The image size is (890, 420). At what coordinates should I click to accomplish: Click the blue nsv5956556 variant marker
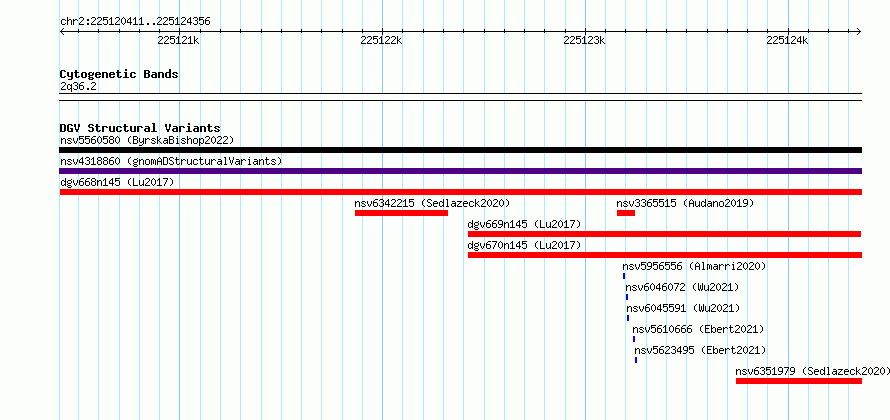tap(624, 276)
